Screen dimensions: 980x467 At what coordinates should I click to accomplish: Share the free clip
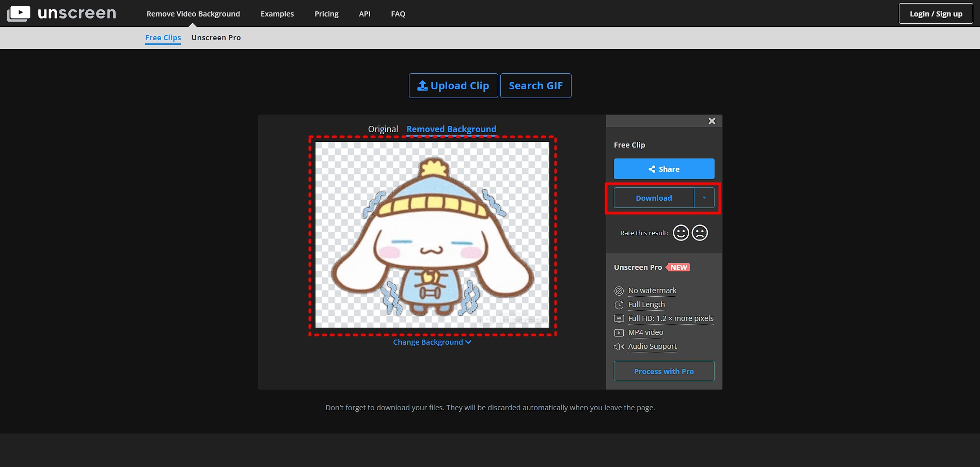664,169
